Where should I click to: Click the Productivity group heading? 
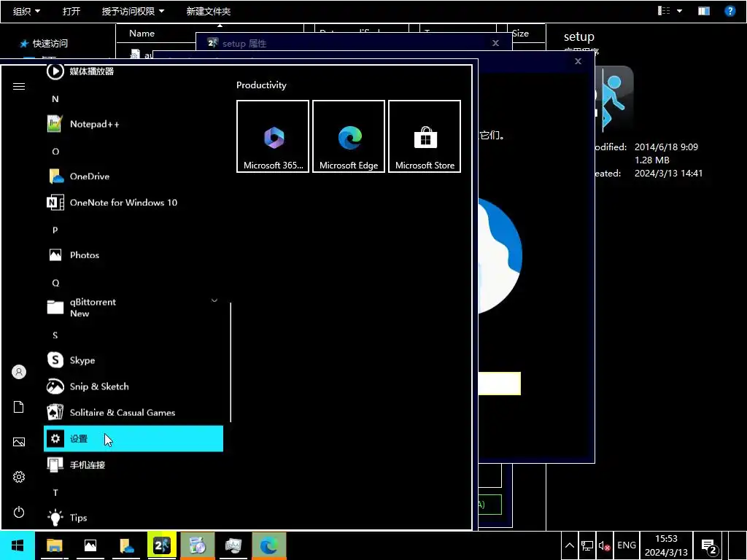click(261, 85)
